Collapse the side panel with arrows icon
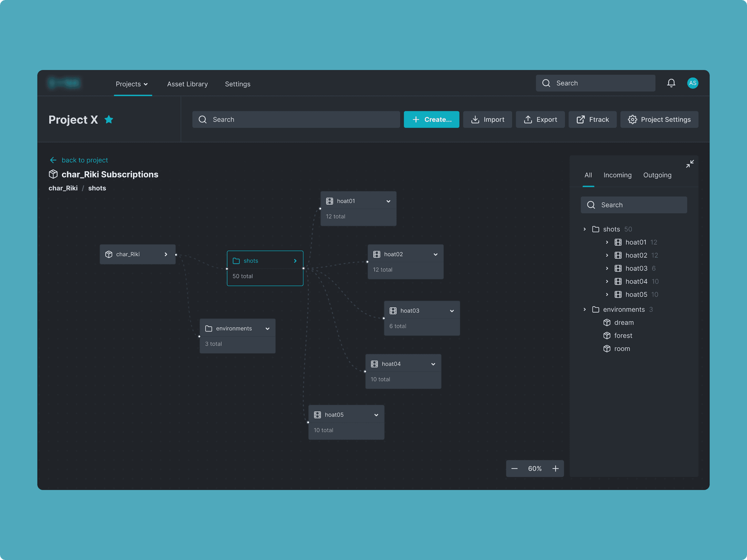Image resolution: width=747 pixels, height=560 pixels. [690, 164]
